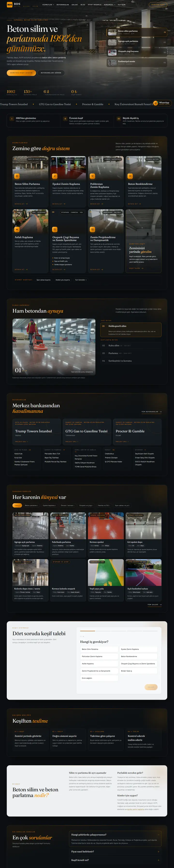Open the Galeri nav item
Screen dimensions: 174x868
(75, 5)
